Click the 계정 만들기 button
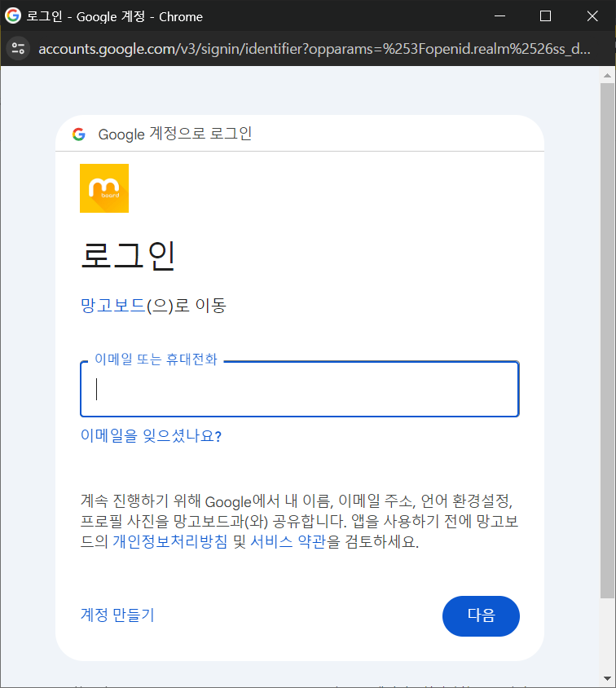This screenshot has height=688, width=616. tap(117, 615)
